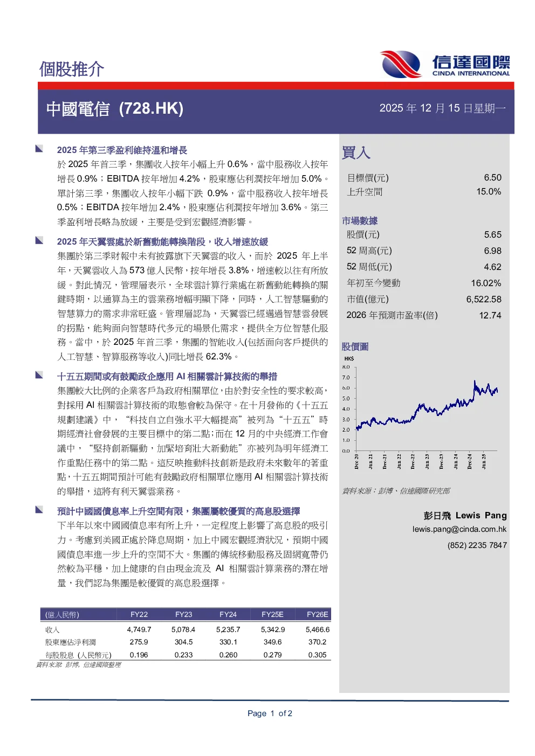Click the bullet marker beside the 十五五 heading

click(x=39, y=375)
